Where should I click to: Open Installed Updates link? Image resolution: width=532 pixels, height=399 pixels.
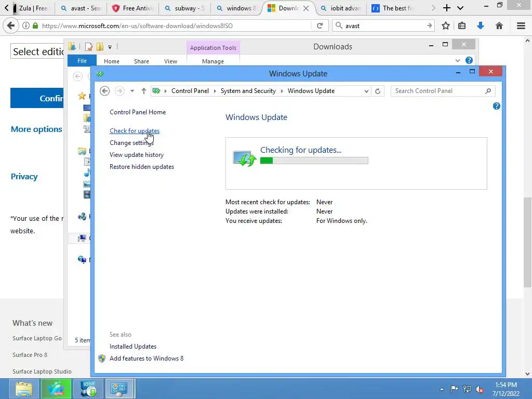click(133, 347)
